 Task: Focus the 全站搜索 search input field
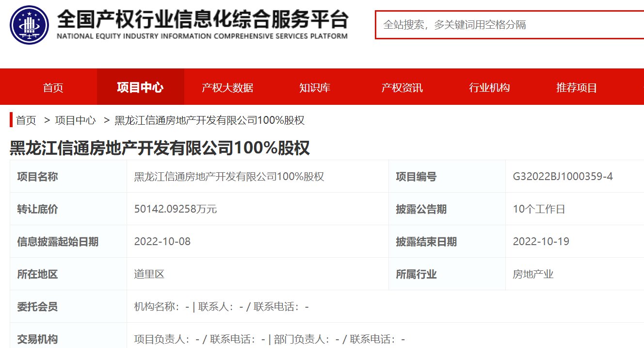point(509,25)
